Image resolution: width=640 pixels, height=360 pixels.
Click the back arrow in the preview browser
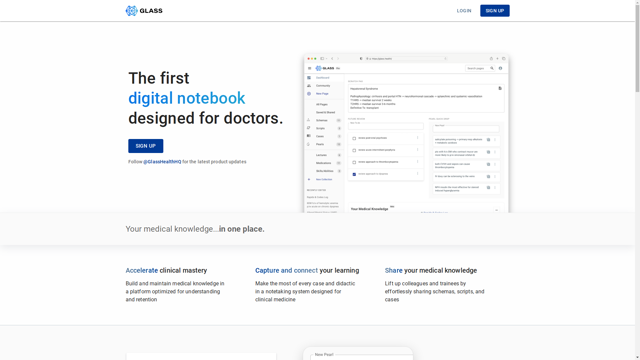pyautogui.click(x=332, y=58)
